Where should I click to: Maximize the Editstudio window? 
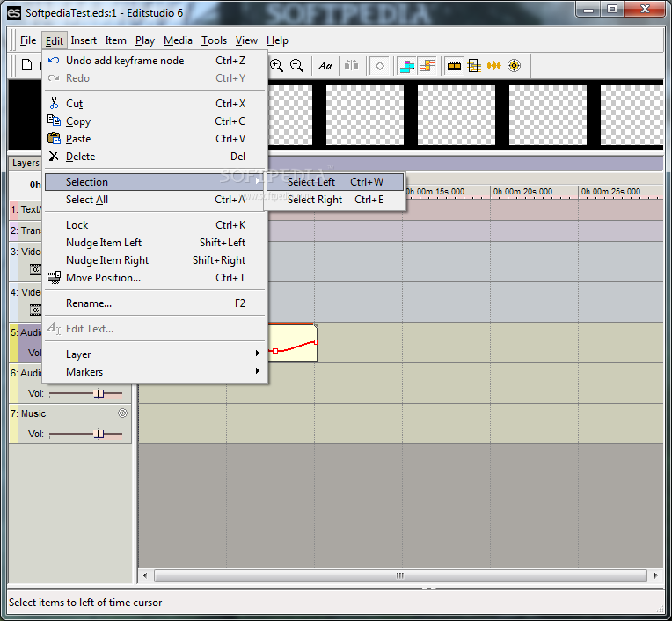pyautogui.click(x=612, y=10)
